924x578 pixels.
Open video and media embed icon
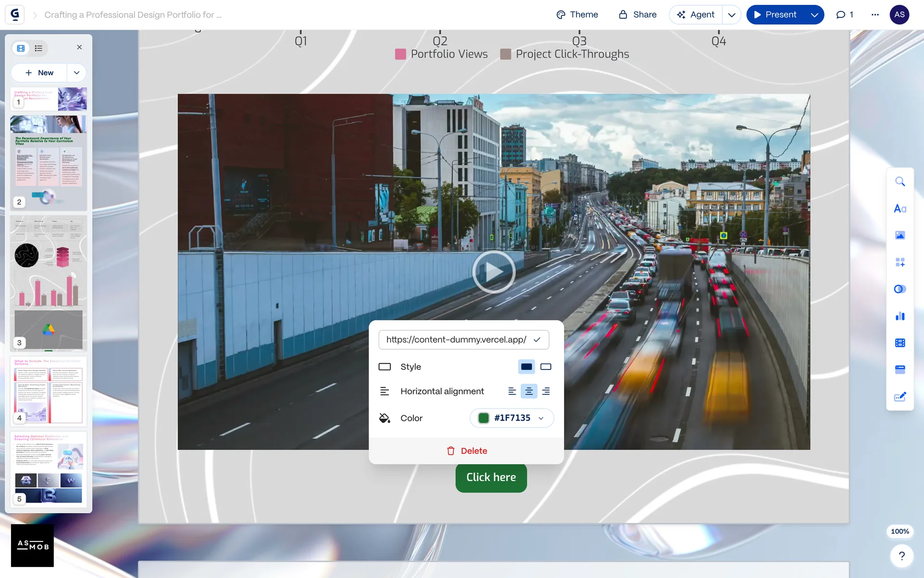[x=899, y=343]
